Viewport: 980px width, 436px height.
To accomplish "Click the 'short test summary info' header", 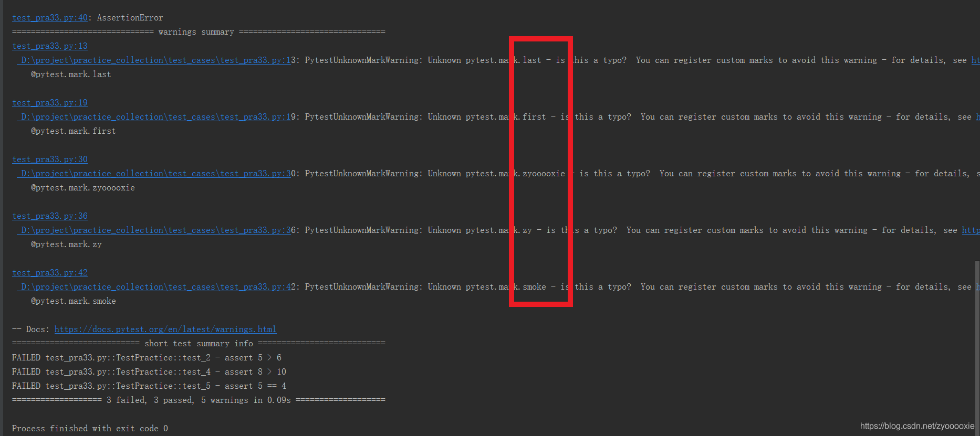I will click(x=199, y=344).
